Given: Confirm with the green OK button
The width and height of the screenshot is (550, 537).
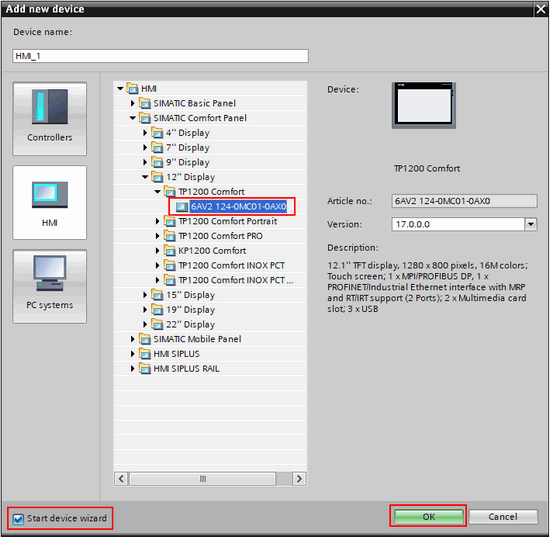Looking at the screenshot, I should click(x=428, y=517).
